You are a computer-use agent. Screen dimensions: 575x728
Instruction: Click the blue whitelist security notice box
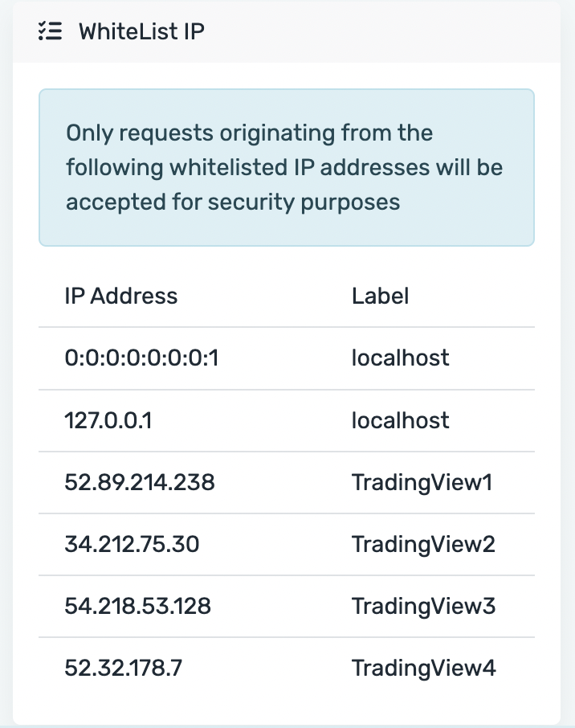(287, 167)
